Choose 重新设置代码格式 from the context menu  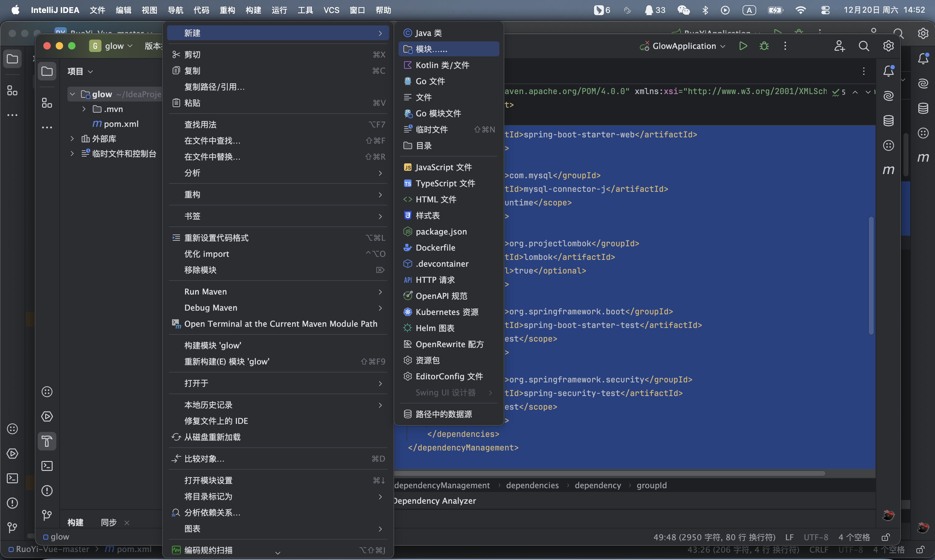pyautogui.click(x=216, y=238)
